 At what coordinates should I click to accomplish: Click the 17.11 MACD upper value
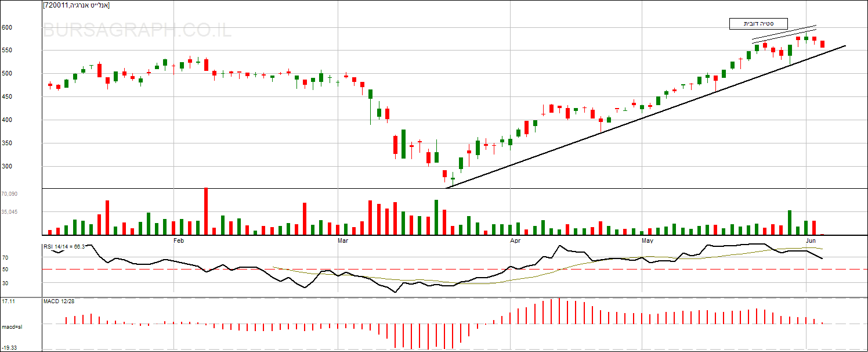click(8, 301)
